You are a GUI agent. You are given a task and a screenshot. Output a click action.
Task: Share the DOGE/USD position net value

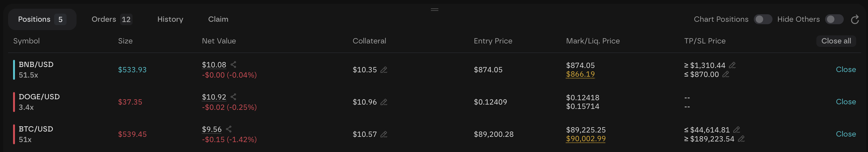(233, 97)
